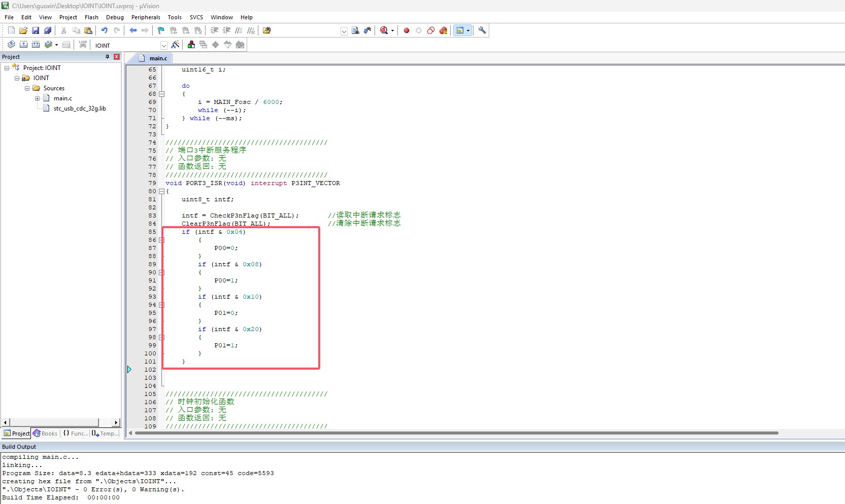Viewport: 845px width, 504px height.
Task: Save the current file via the floppy icon
Action: (x=36, y=30)
